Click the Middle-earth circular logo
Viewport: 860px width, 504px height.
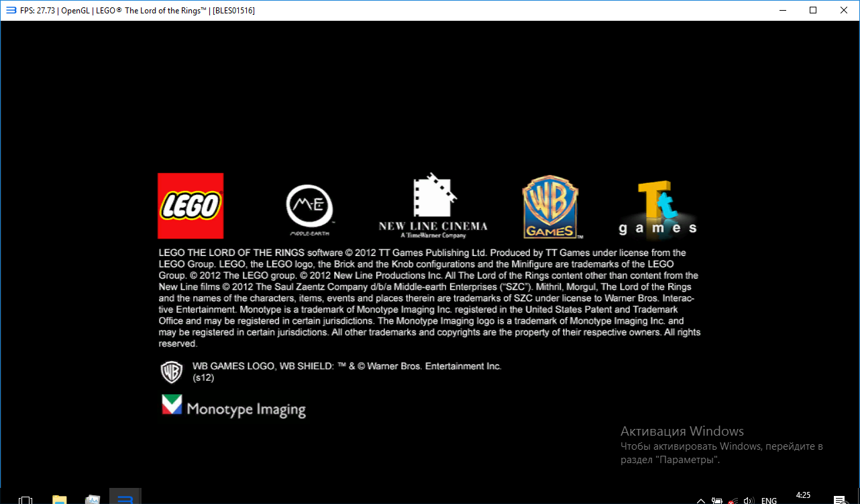coord(309,210)
